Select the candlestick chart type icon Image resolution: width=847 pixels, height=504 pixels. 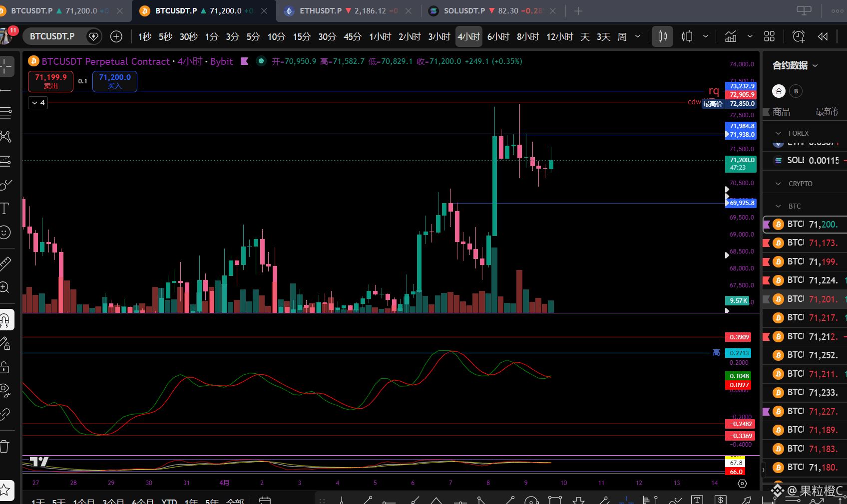[663, 36]
